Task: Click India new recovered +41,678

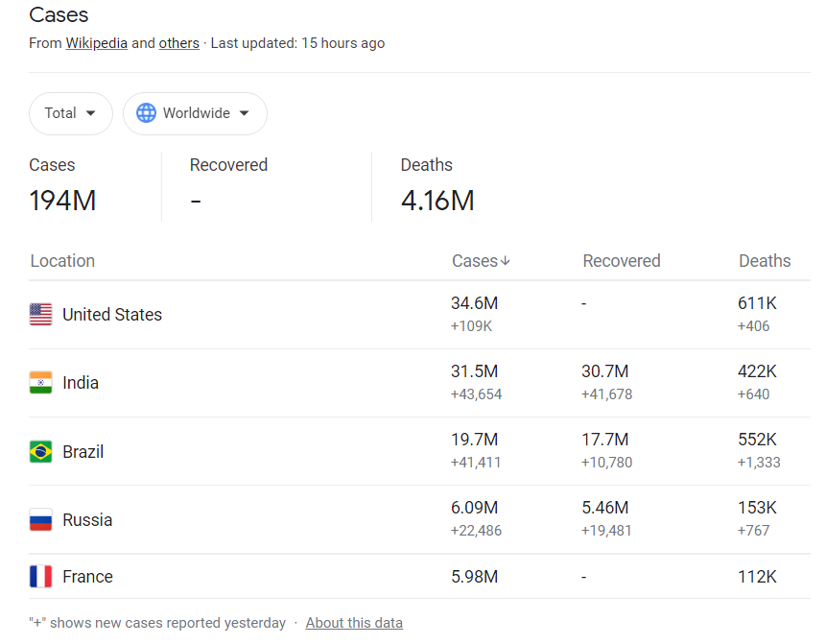Action: click(x=607, y=394)
